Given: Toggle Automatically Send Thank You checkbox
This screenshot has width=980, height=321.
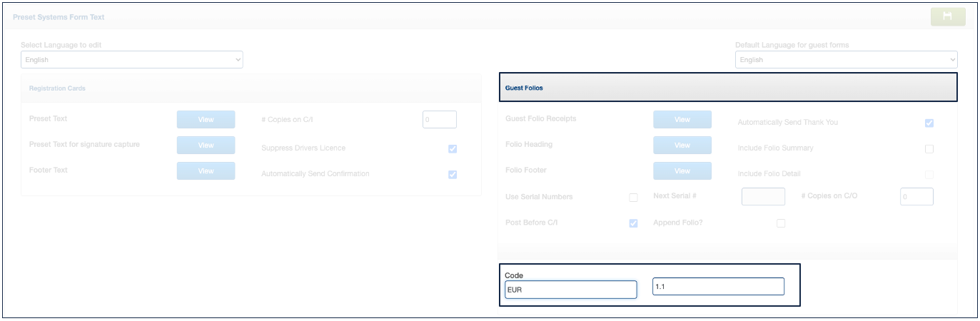Looking at the screenshot, I should [929, 123].
